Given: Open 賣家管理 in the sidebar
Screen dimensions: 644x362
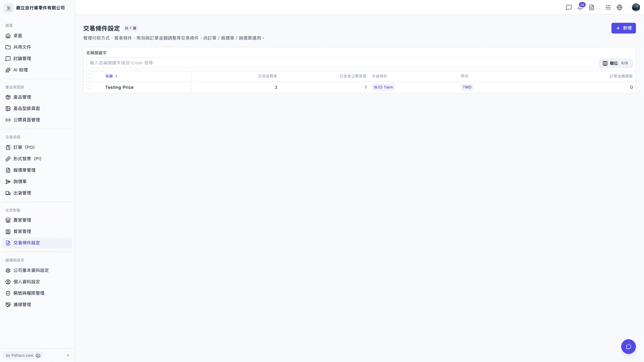Looking at the screenshot, I should coord(37,220).
